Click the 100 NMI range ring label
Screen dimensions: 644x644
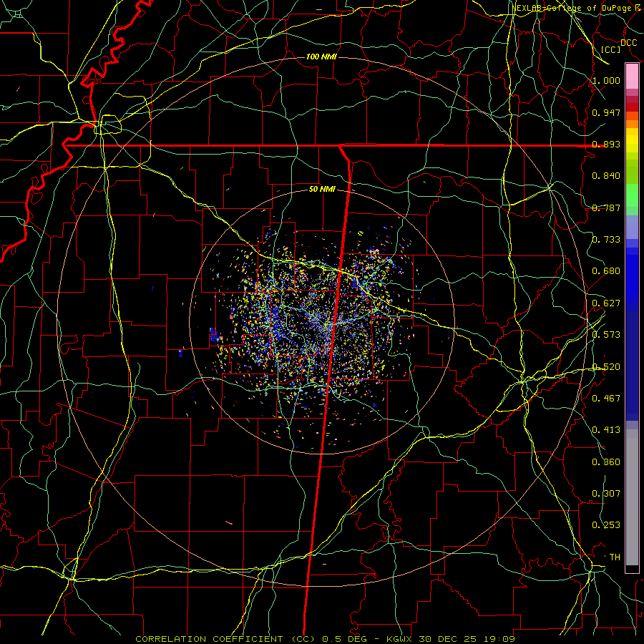[x=321, y=57]
